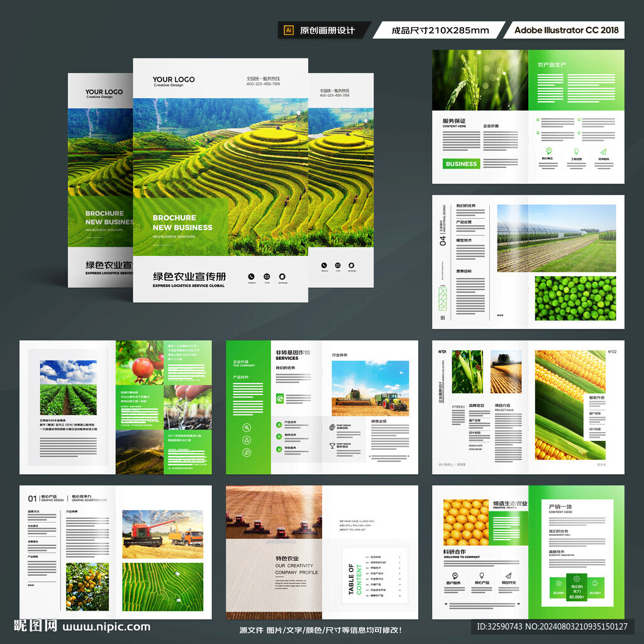Screen dimensions: 644x644
Task: Click the greenhouse field photo
Action: 557,238
